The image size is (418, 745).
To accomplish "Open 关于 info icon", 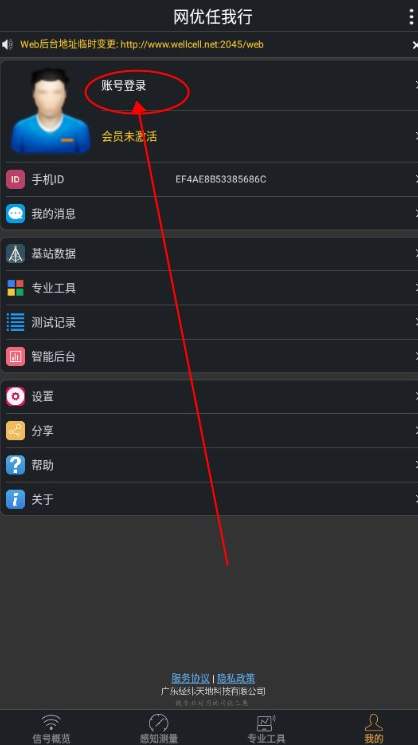I will click(15, 499).
